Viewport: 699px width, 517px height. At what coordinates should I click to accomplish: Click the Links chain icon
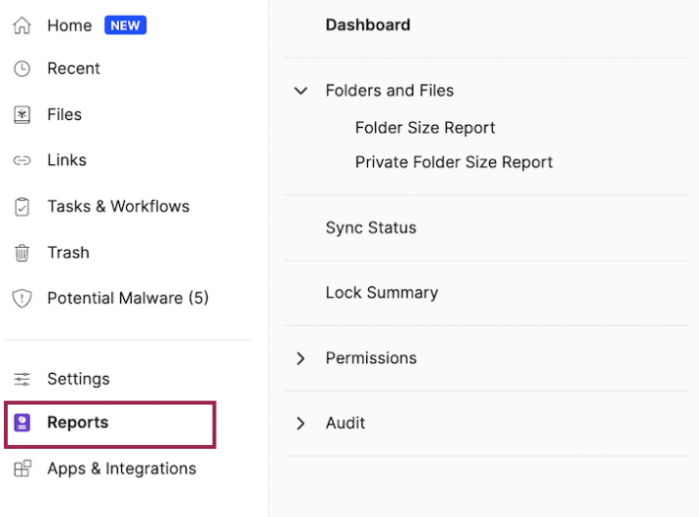(x=22, y=161)
